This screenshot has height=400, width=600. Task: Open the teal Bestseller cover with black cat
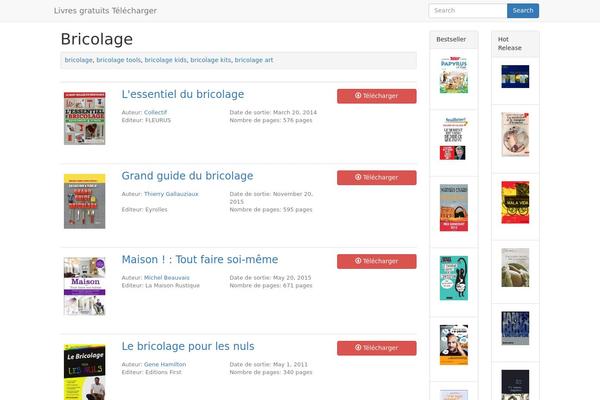454,278
